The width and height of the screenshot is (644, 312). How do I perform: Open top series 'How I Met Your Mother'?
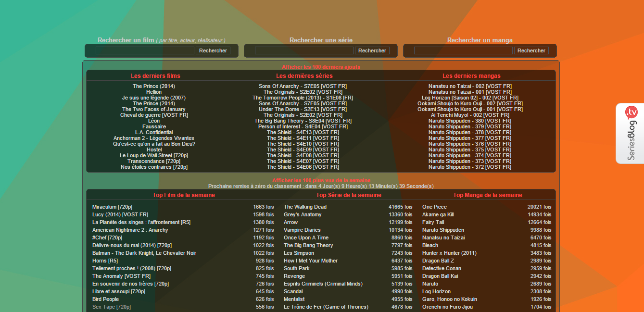(x=311, y=261)
